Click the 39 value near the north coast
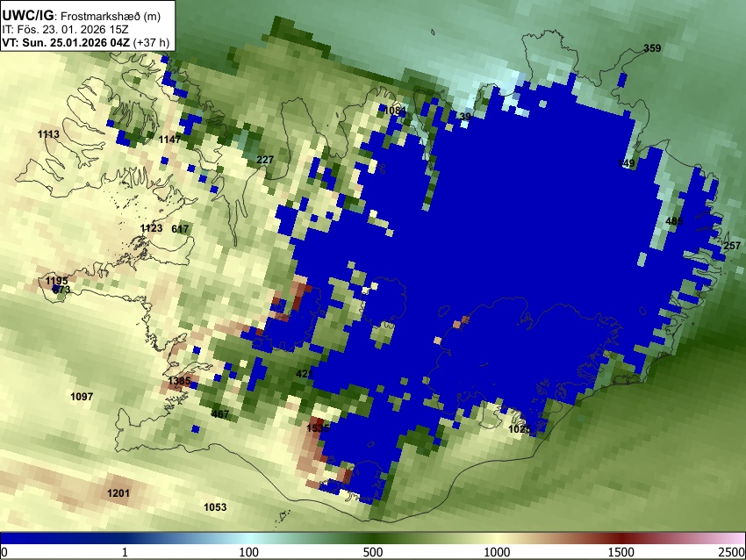The image size is (746, 560). pos(465,117)
